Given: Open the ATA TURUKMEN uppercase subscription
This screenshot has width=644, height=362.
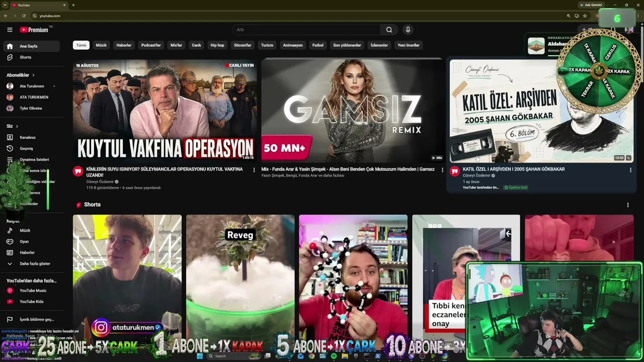Looking at the screenshot, I should [x=31, y=97].
